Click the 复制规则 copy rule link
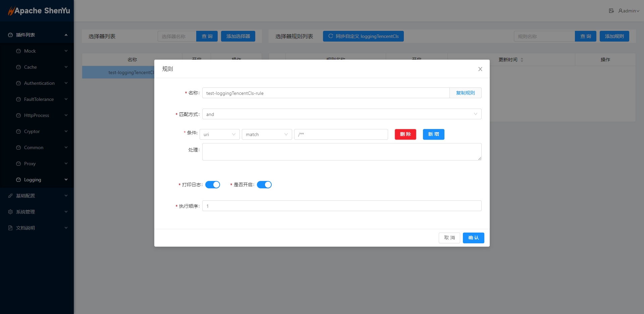The width and height of the screenshot is (644, 314). point(465,93)
